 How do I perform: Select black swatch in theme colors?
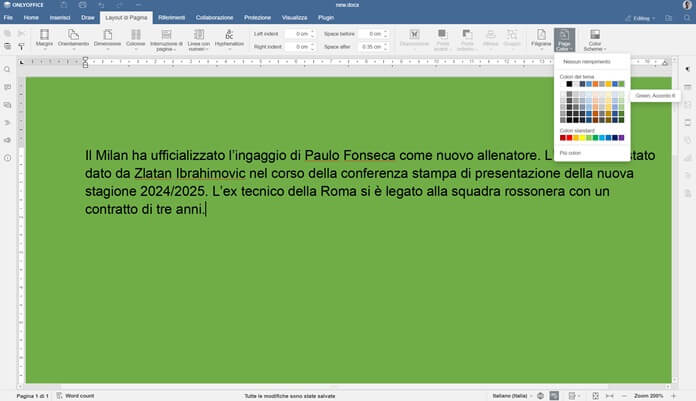coord(569,84)
